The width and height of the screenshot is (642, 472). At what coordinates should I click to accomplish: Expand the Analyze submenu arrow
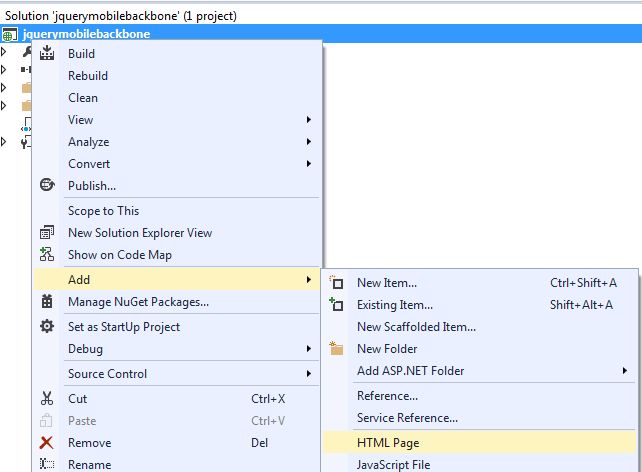(309, 142)
